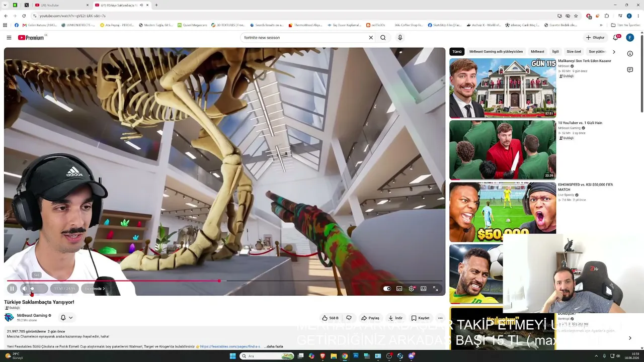The image size is (644, 362).
Task: Open the Windows Start menu
Action: tap(232, 356)
